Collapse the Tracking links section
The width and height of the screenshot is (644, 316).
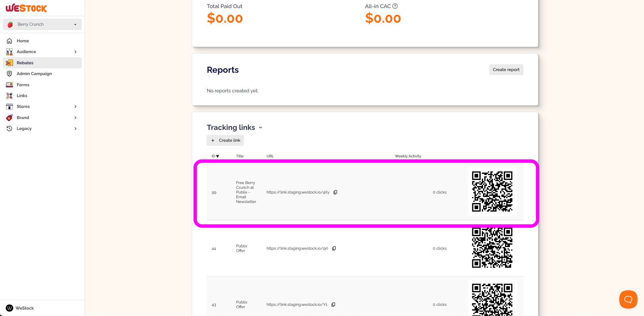261,128
